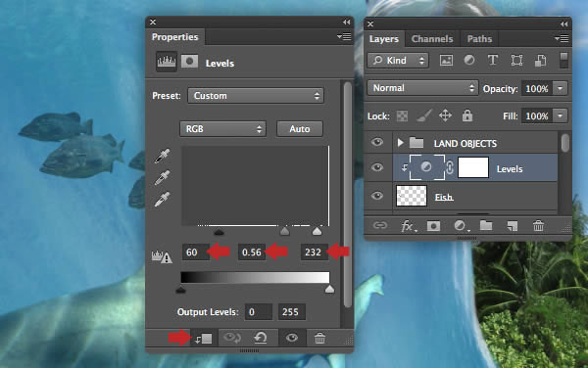Click the midtone input field showing 0.56
The image size is (588, 368).
point(251,252)
